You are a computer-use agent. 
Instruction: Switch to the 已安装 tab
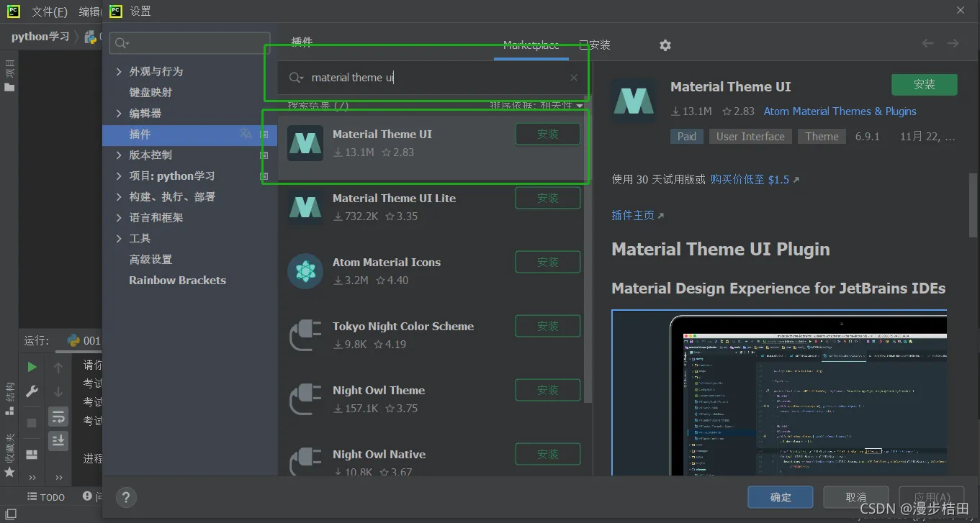[595, 45]
